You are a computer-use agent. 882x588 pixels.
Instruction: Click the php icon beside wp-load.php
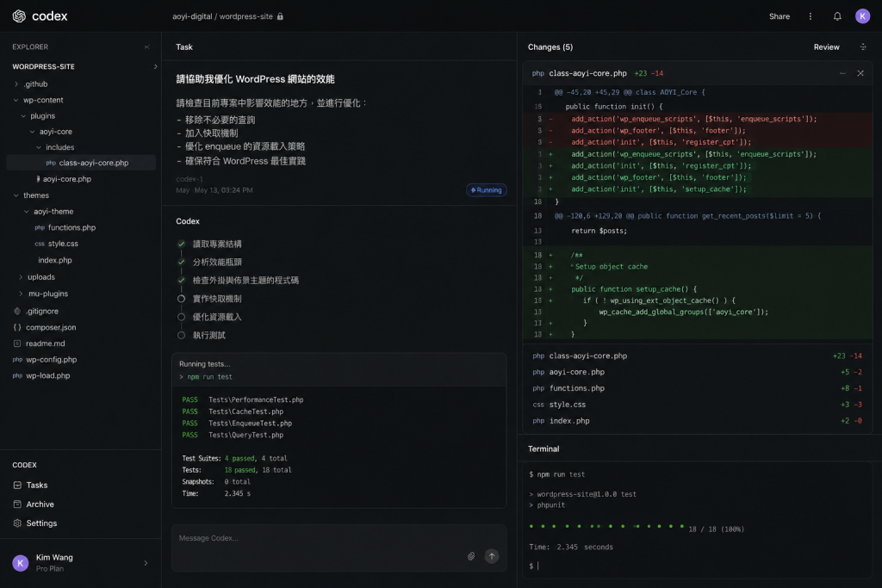tap(17, 375)
